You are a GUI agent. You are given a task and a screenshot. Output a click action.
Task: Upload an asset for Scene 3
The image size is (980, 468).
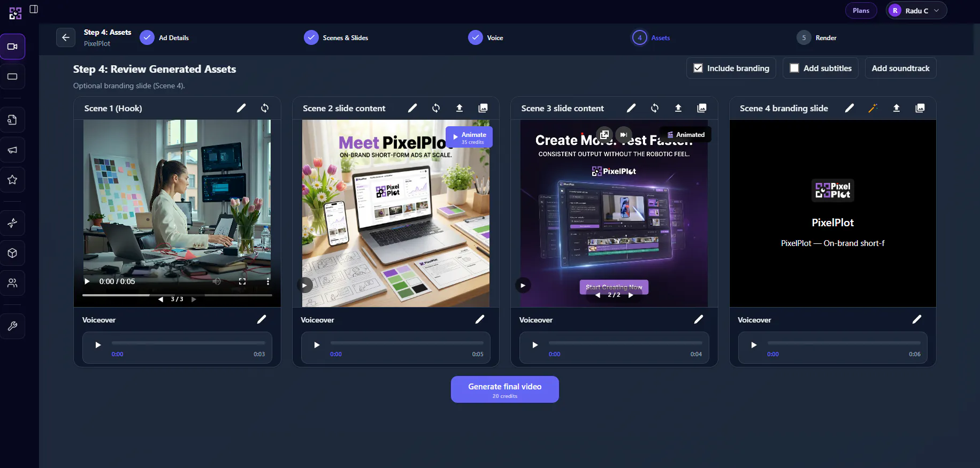click(x=678, y=108)
